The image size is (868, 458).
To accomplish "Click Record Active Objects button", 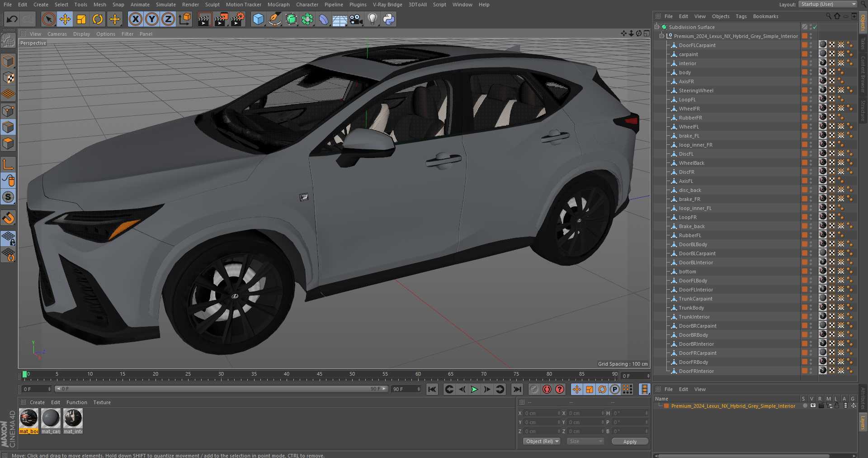I will (534, 389).
